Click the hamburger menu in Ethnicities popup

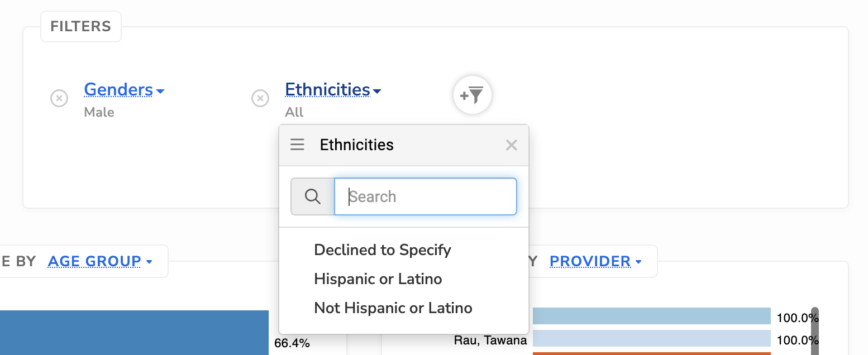point(298,145)
